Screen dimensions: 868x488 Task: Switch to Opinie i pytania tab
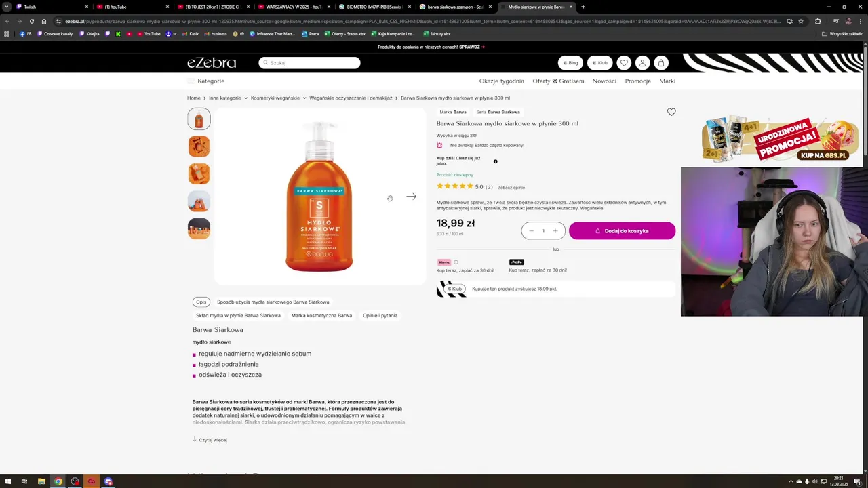380,315
